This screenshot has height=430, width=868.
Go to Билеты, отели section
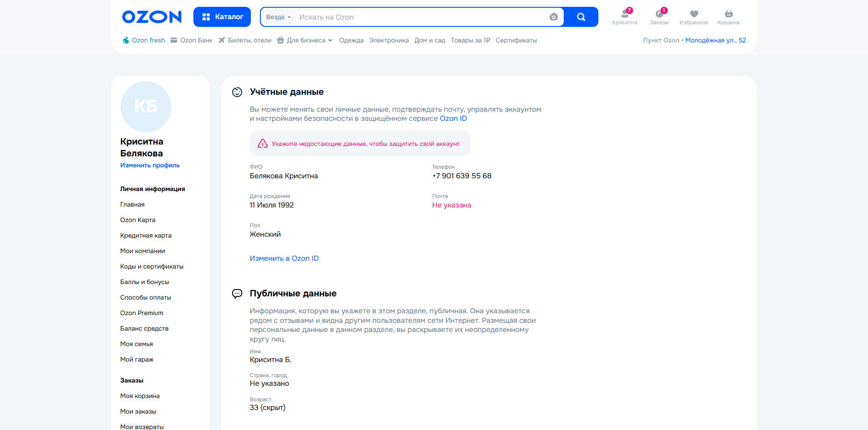click(245, 41)
